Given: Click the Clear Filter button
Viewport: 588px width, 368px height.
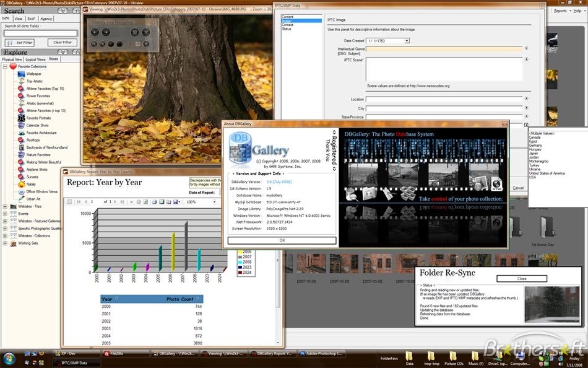Looking at the screenshot, I should (63, 42).
